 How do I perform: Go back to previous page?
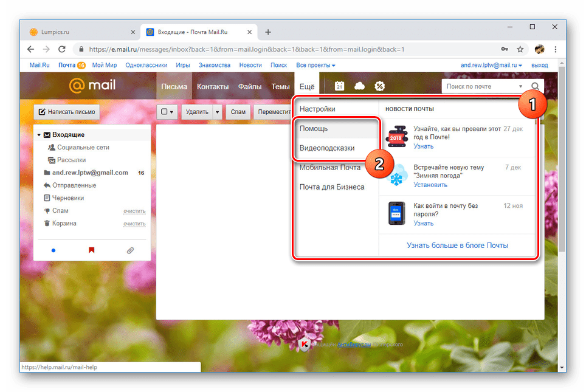(x=30, y=49)
